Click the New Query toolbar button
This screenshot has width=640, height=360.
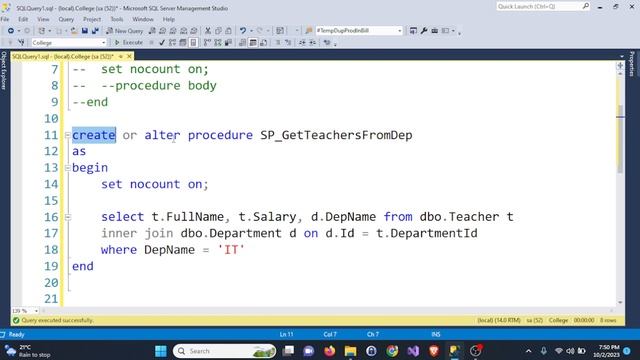tap(124, 31)
